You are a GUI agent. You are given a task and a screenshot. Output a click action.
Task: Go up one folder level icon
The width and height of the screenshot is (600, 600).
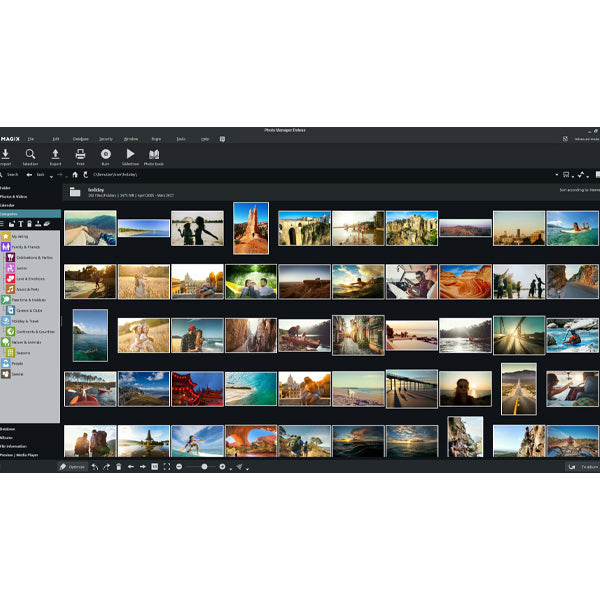point(86,175)
